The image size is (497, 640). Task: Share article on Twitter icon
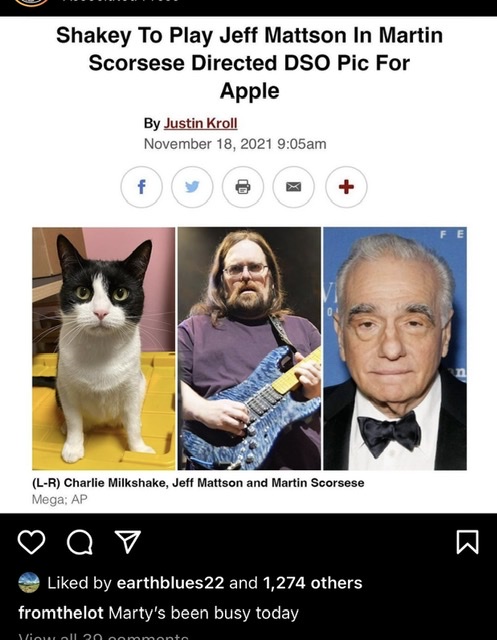192,187
